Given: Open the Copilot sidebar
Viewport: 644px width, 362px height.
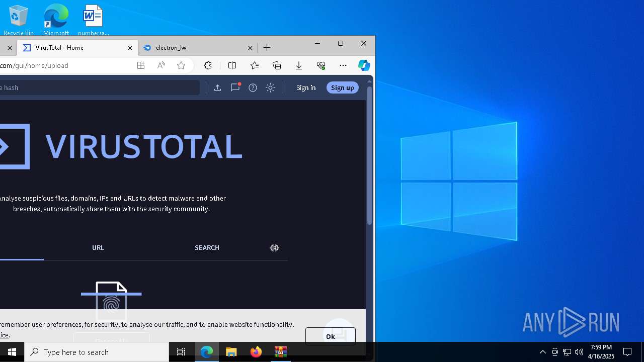Looking at the screenshot, I should tap(364, 65).
